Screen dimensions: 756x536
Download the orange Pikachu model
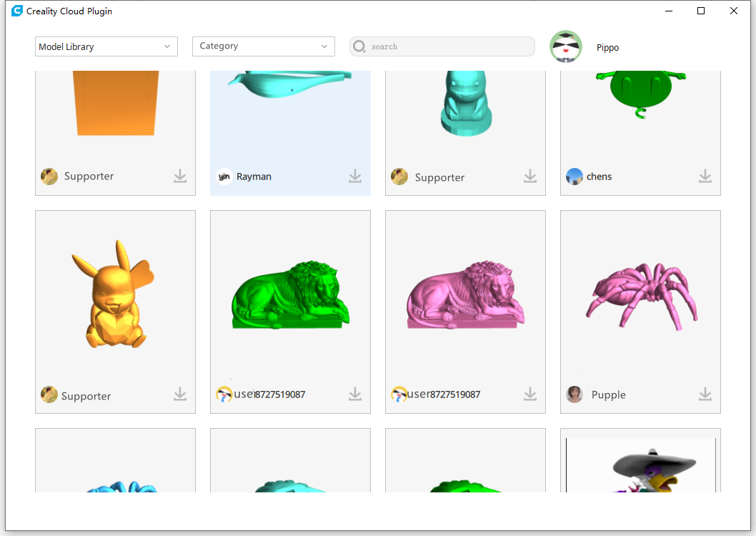(180, 394)
